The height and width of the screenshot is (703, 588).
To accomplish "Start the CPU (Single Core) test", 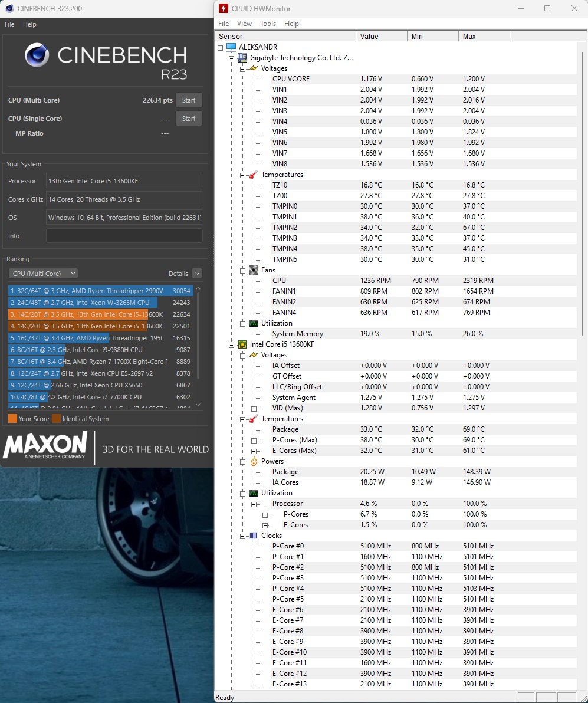I will coord(189,119).
